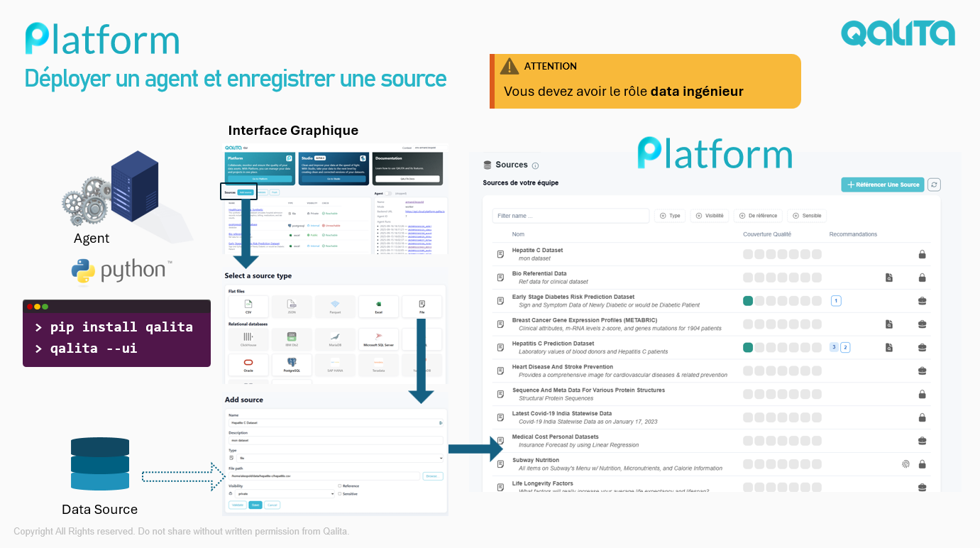This screenshot has width=980, height=548.
Task: Click the first quality coverage square for Hepatitis C Prediction
Action: pyautogui.click(x=748, y=348)
